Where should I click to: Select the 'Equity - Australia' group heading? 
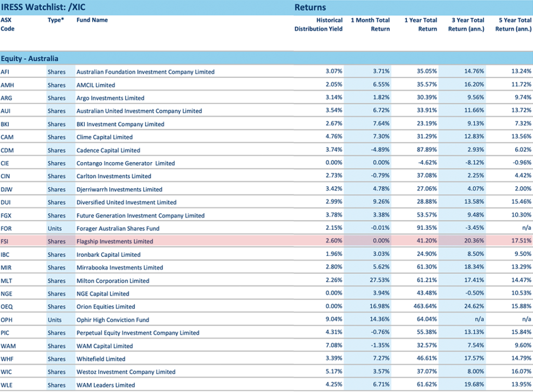tap(30, 58)
